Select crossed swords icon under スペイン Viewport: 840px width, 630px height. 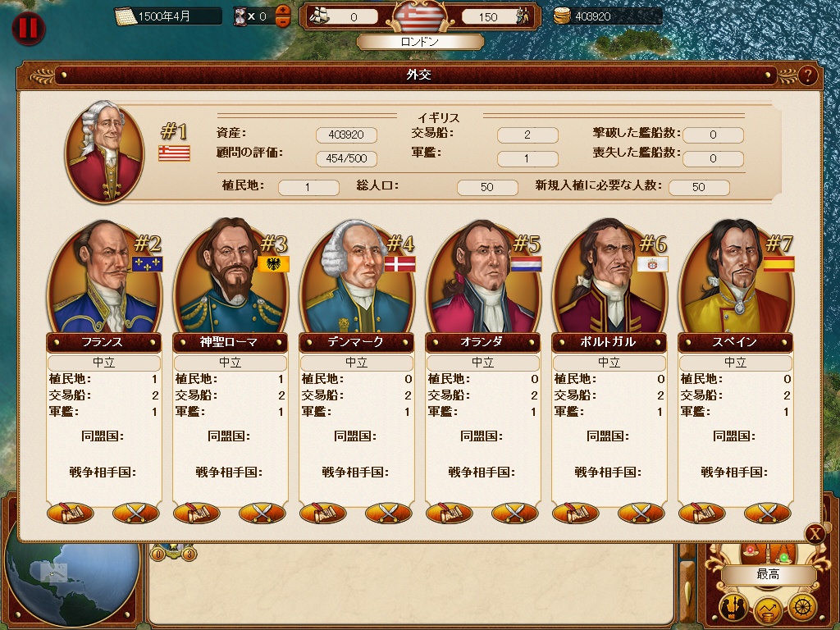point(768,513)
